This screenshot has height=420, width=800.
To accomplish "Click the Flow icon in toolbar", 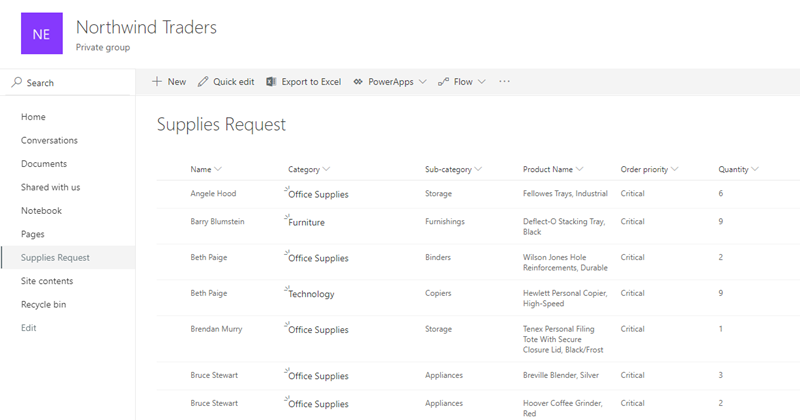I will [x=443, y=82].
